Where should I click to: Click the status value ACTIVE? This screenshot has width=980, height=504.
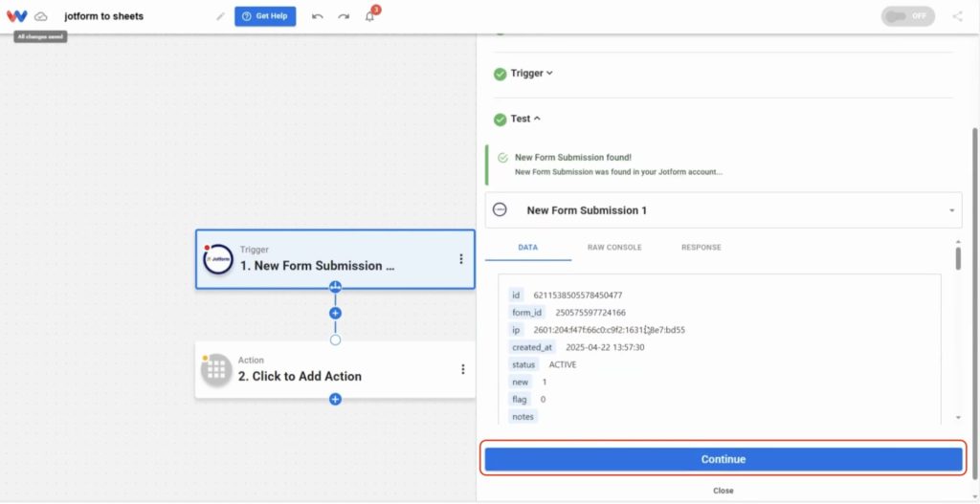[x=563, y=364]
